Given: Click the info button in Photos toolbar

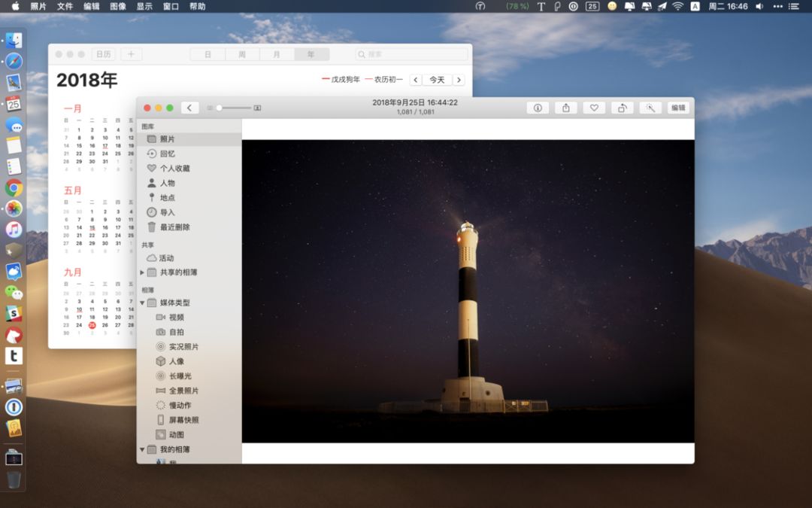Looking at the screenshot, I should [537, 108].
